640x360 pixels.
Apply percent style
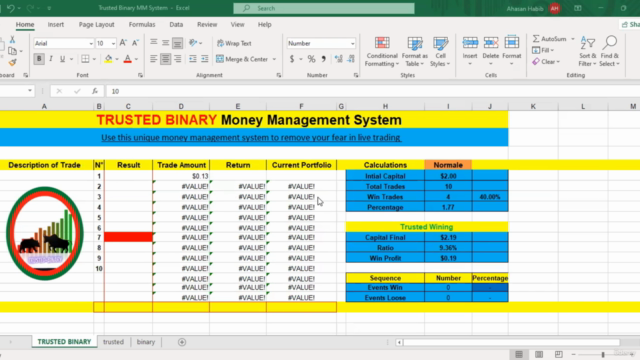click(x=311, y=59)
